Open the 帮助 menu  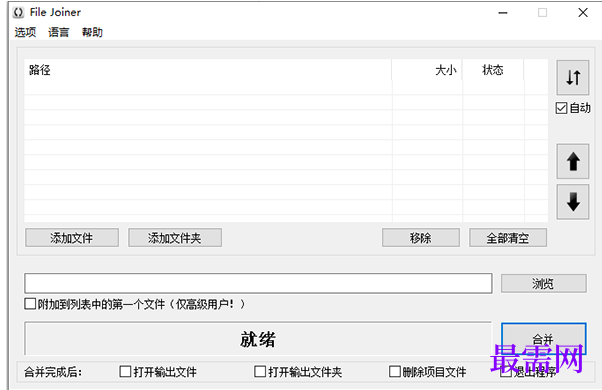click(92, 32)
